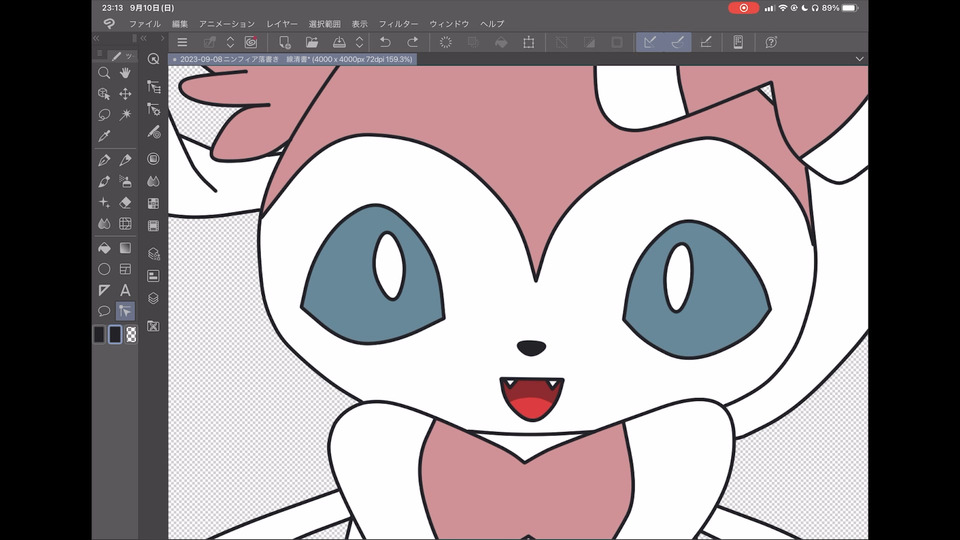The width and height of the screenshot is (960, 540).
Task: Select the Zoom magnifier tool
Action: point(104,73)
